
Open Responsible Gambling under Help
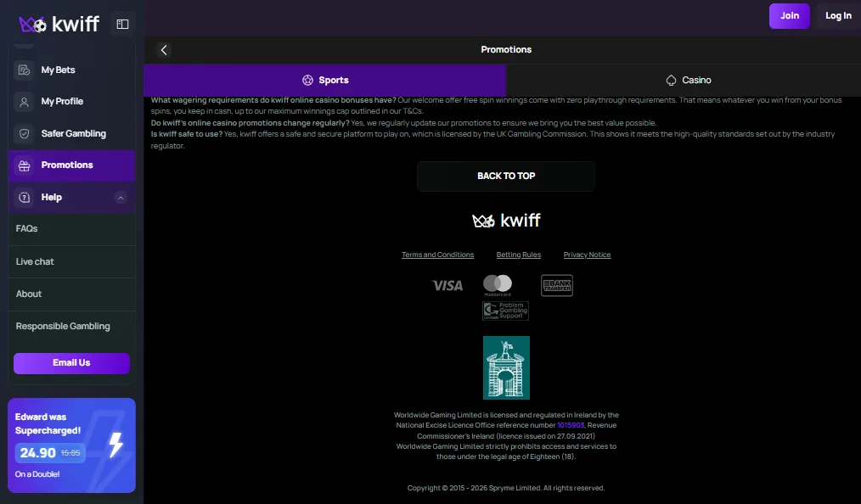point(72,327)
